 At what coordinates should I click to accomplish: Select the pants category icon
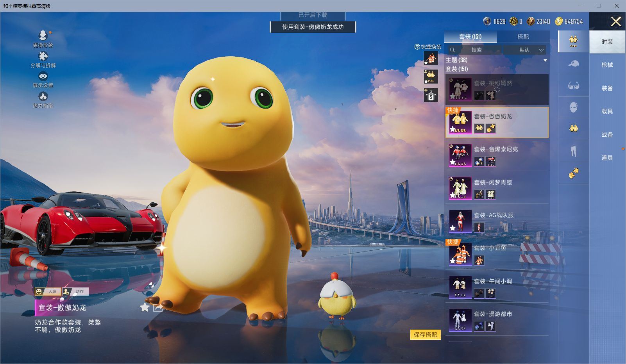click(x=573, y=151)
